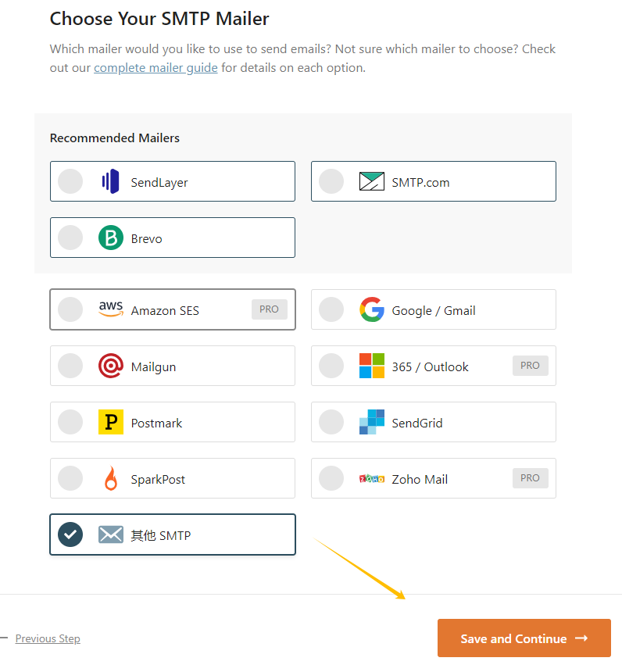Viewport: 622px width, 672px height.
Task: Click the SMTP.com envelope logo
Action: pyautogui.click(x=371, y=181)
